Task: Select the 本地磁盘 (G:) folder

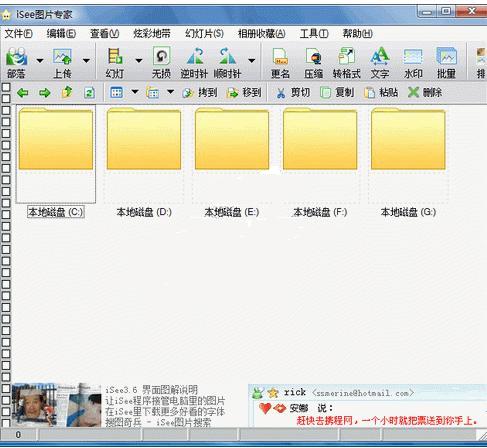Action: tap(408, 162)
